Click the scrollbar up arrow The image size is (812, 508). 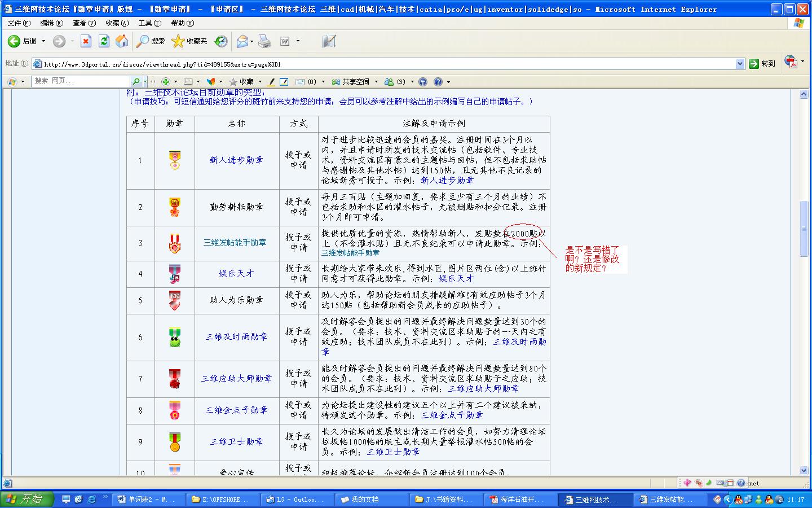(804, 94)
